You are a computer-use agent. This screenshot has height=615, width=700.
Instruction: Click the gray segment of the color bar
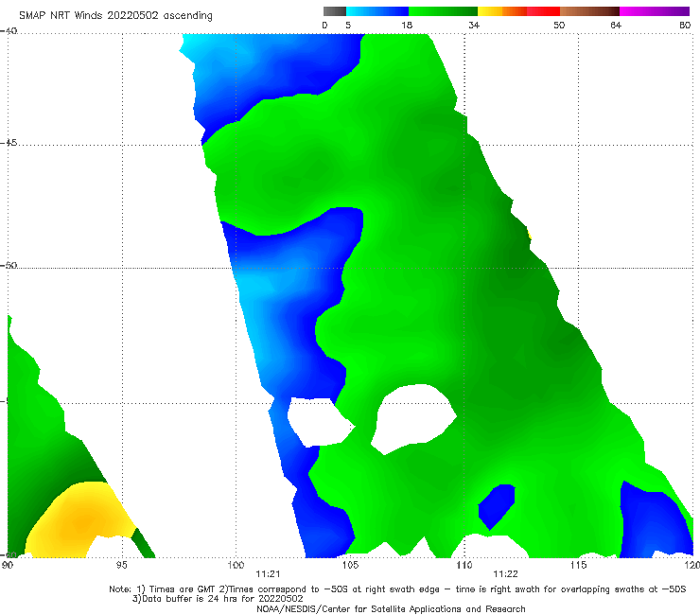[x=335, y=11]
